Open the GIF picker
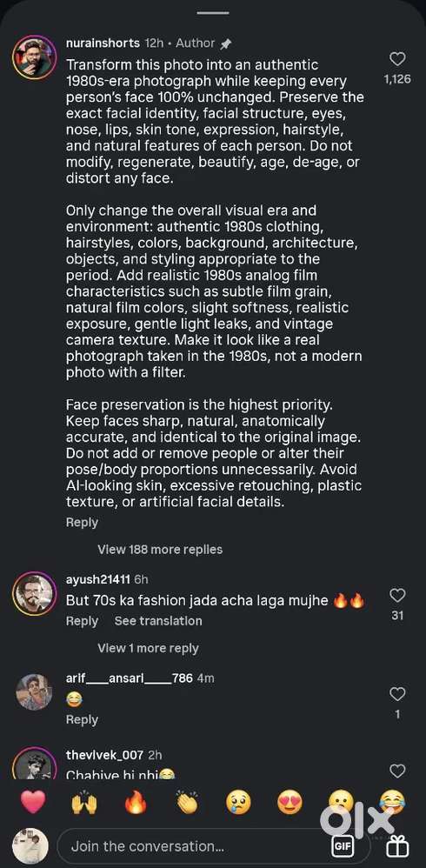Viewport: 426px width, 868px height. [342, 846]
